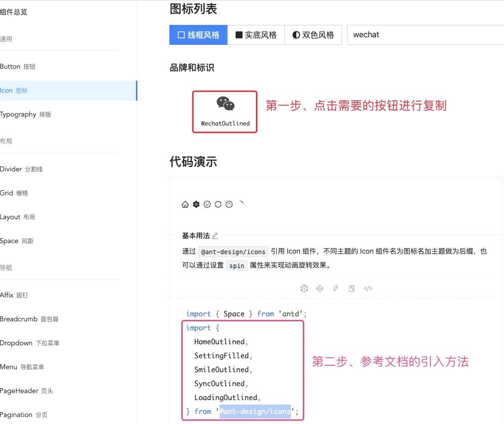The height and width of the screenshot is (424, 504).
Task: Open Grid 栅格 page
Action: (x=14, y=193)
